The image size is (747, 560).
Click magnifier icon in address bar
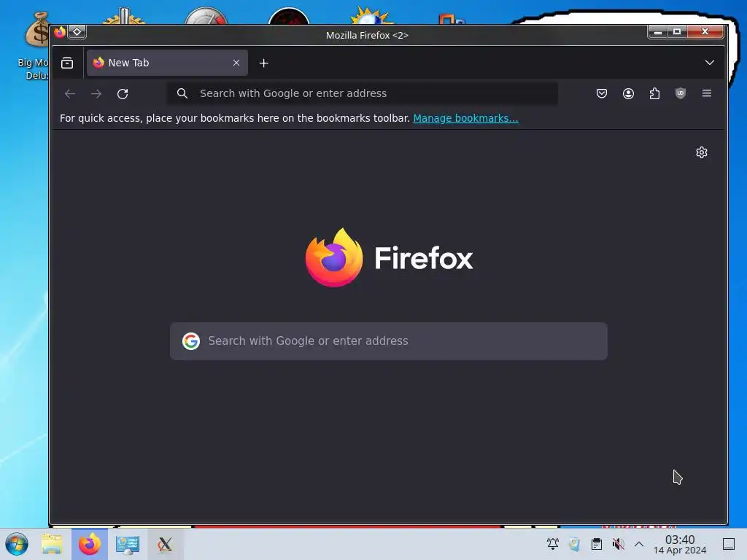point(182,93)
